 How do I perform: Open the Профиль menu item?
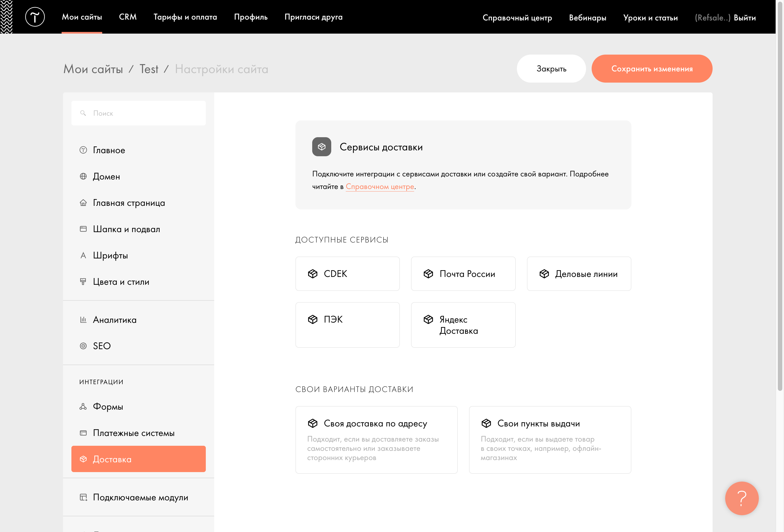[x=251, y=17]
